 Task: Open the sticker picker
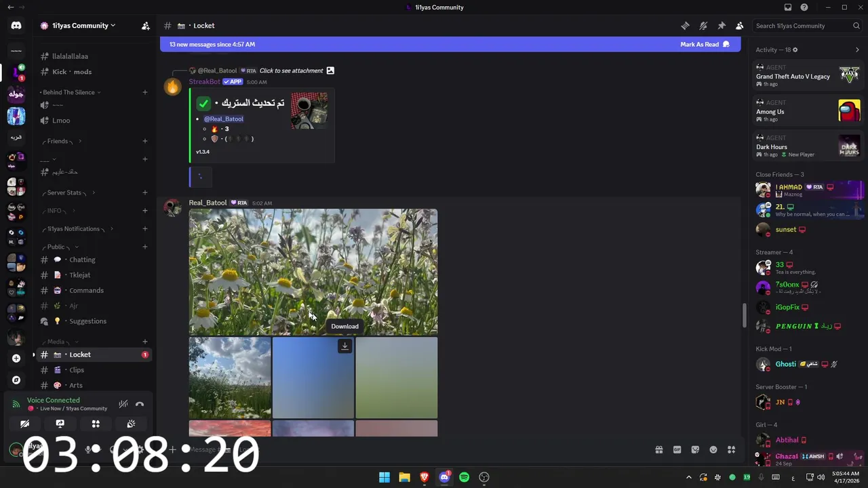point(695,449)
